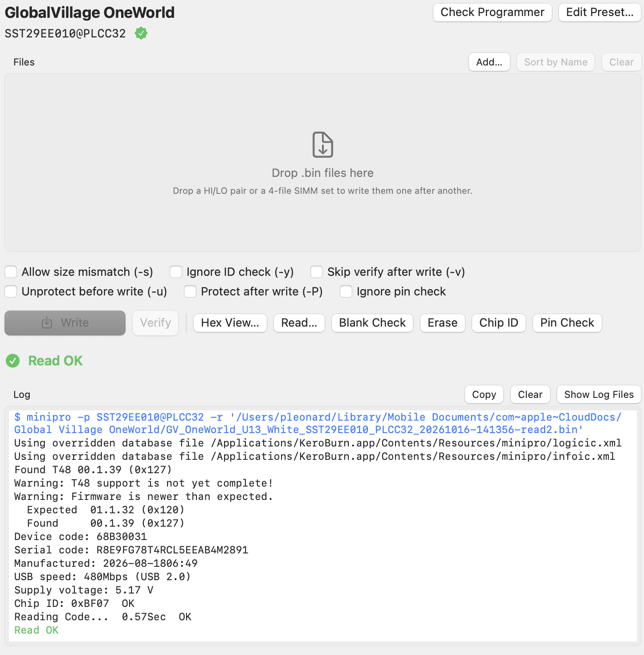Run Blank Check on the chip

pyautogui.click(x=372, y=323)
